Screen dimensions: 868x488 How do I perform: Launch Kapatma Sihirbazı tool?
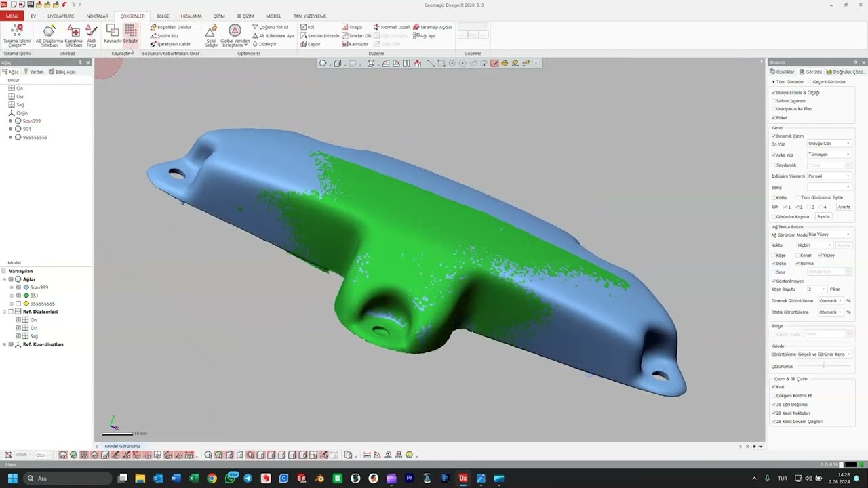pyautogui.click(x=73, y=36)
